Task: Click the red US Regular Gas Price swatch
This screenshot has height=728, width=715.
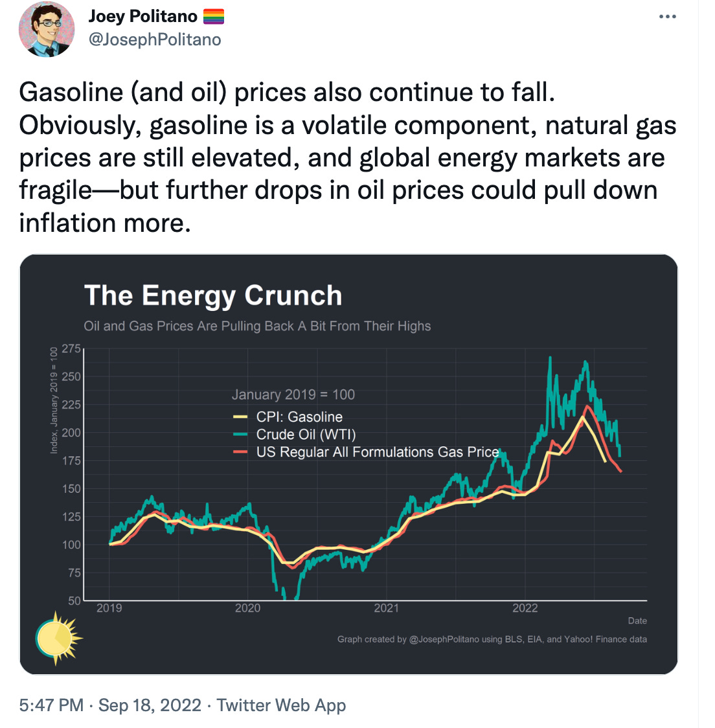Action: [240, 452]
